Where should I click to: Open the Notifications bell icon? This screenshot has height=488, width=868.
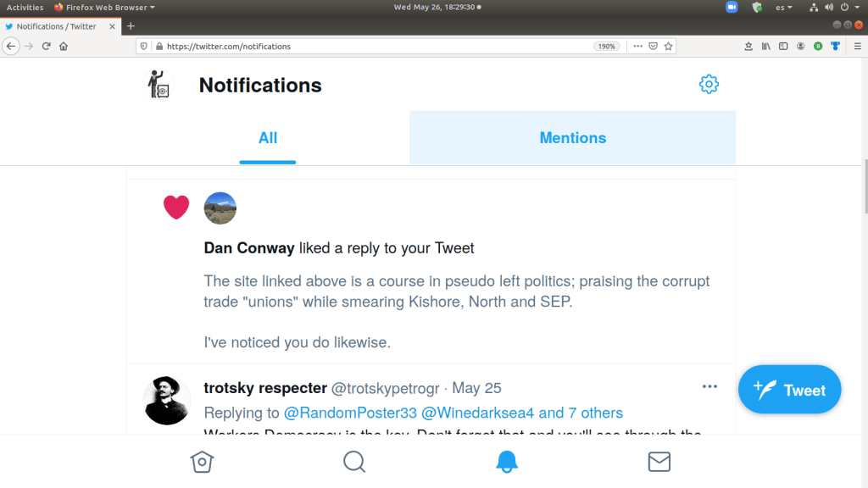pos(507,462)
